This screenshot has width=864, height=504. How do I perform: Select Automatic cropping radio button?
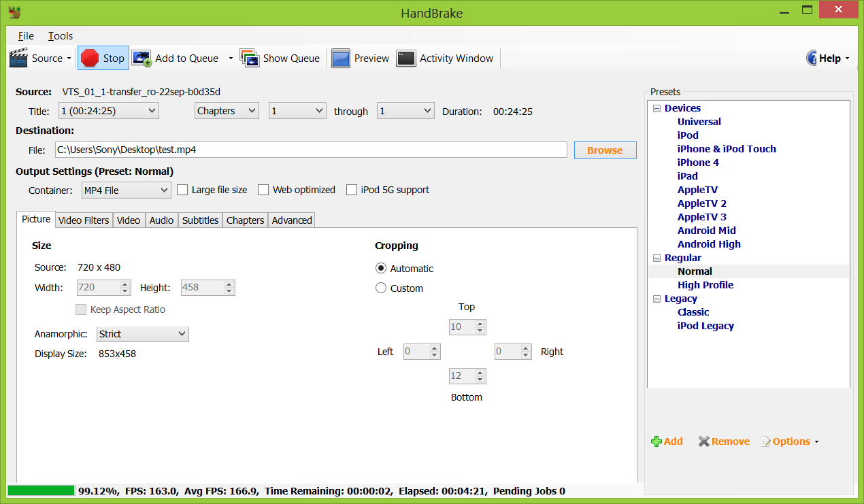coord(381,269)
